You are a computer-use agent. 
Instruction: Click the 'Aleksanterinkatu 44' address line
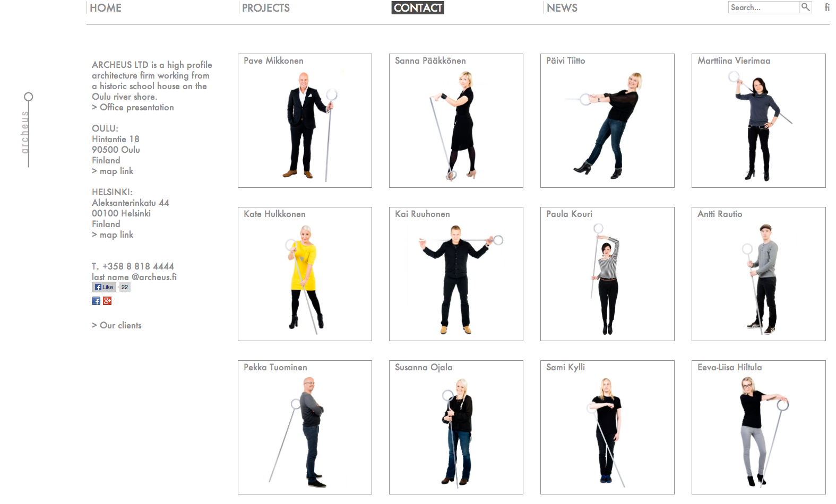click(131, 203)
